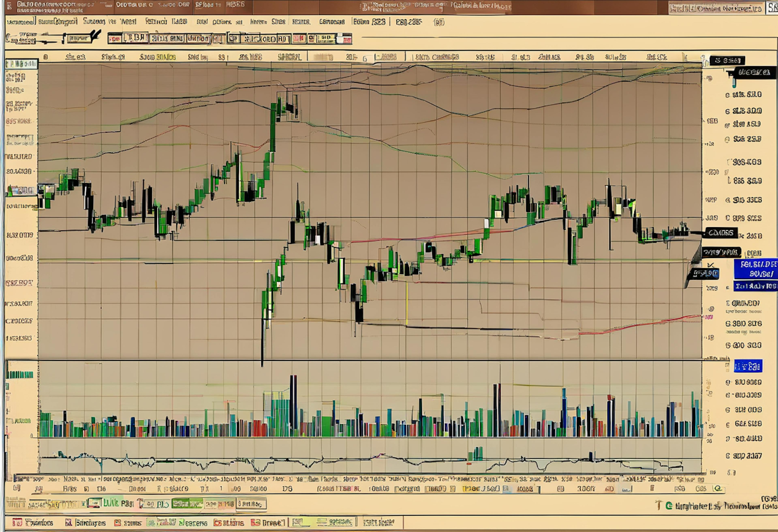
Task: Click the application icon in the title bar
Action: (x=9, y=6)
